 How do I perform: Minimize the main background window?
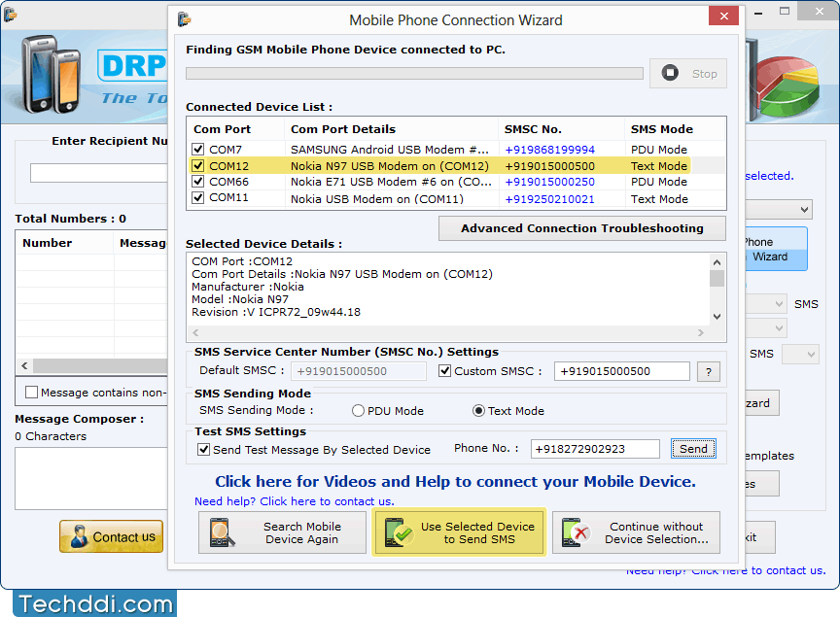click(758, 13)
